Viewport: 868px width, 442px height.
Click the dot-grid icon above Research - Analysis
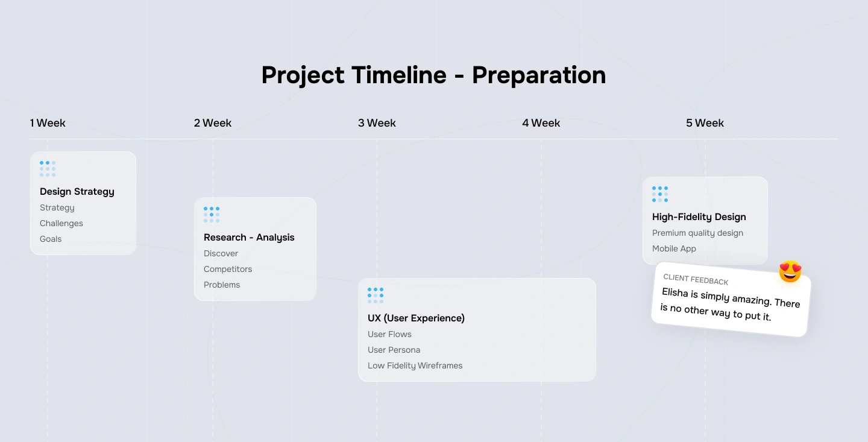(x=212, y=214)
